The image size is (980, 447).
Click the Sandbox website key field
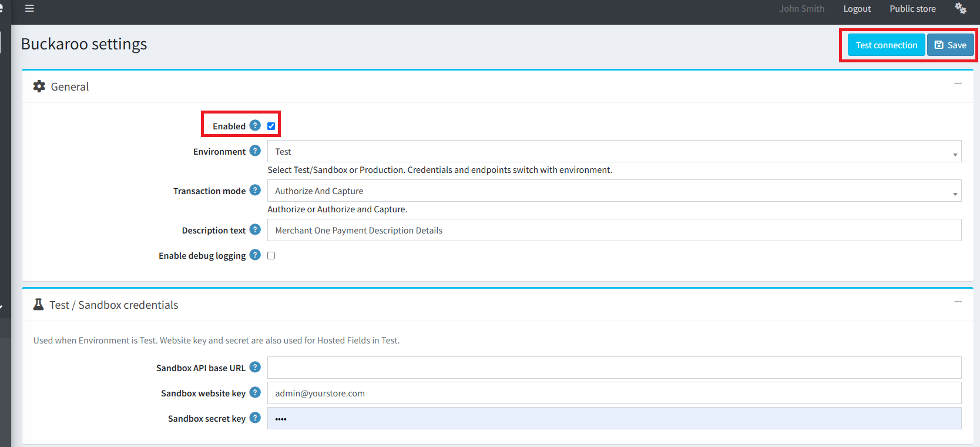coord(614,393)
